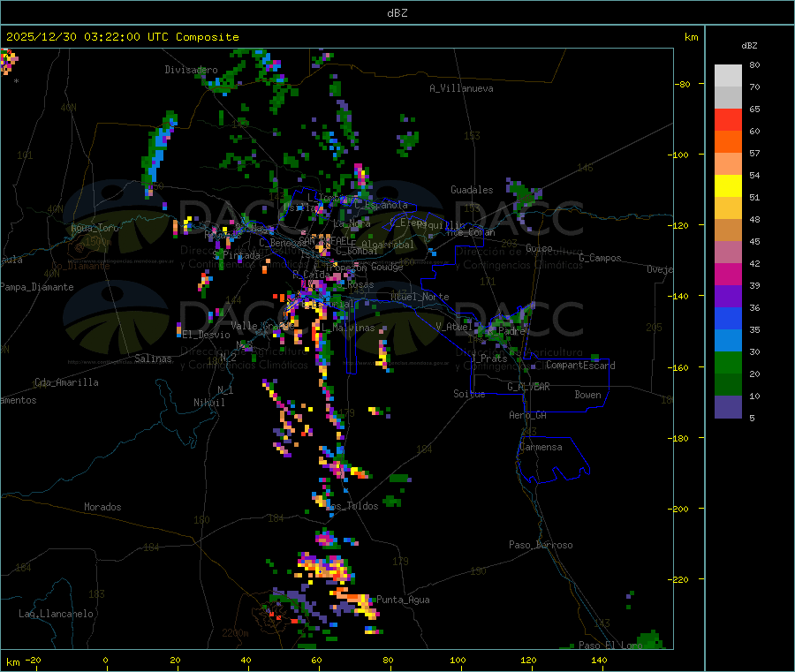
Task: Click the '-20' tick on the bottom axis
Action: click(33, 660)
